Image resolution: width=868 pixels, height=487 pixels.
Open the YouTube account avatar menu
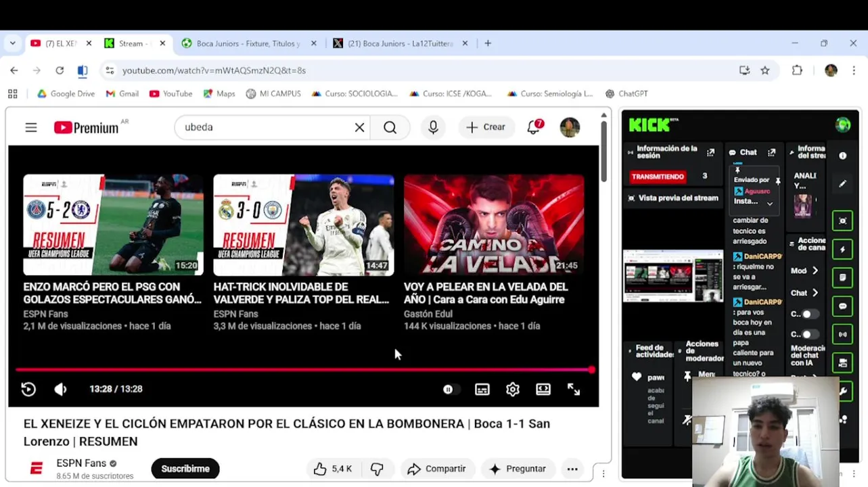(570, 127)
